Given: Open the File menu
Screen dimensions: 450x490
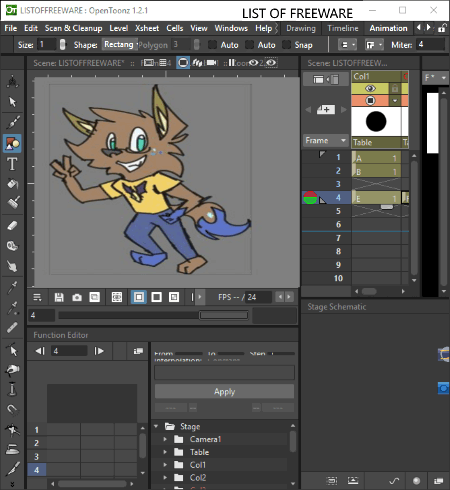Looking at the screenshot, I should coord(11,28).
